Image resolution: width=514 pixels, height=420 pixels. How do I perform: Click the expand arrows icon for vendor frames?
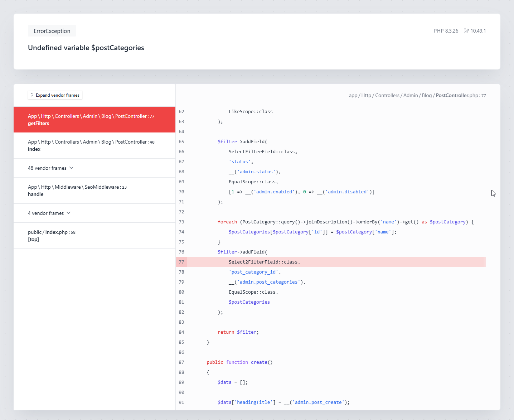pos(32,95)
